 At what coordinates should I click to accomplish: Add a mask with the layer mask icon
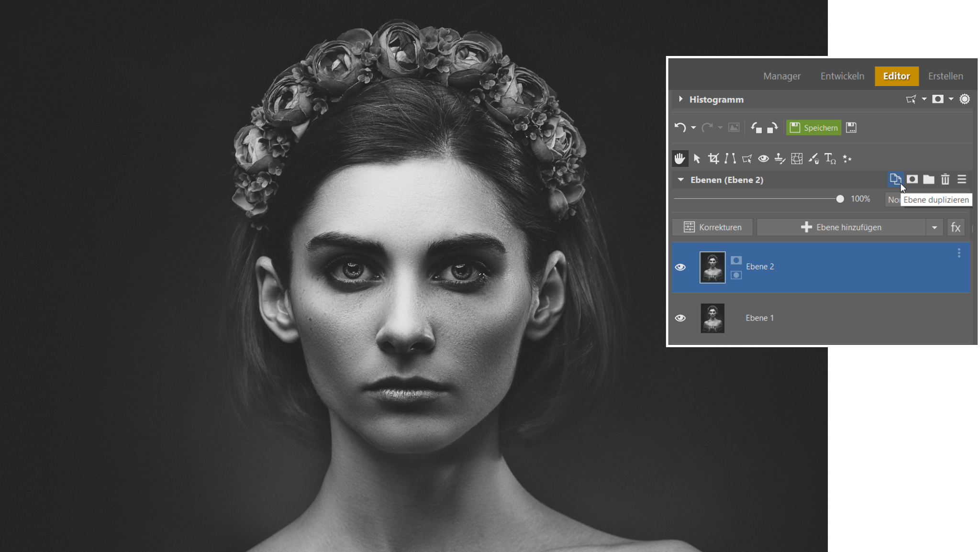[912, 179]
